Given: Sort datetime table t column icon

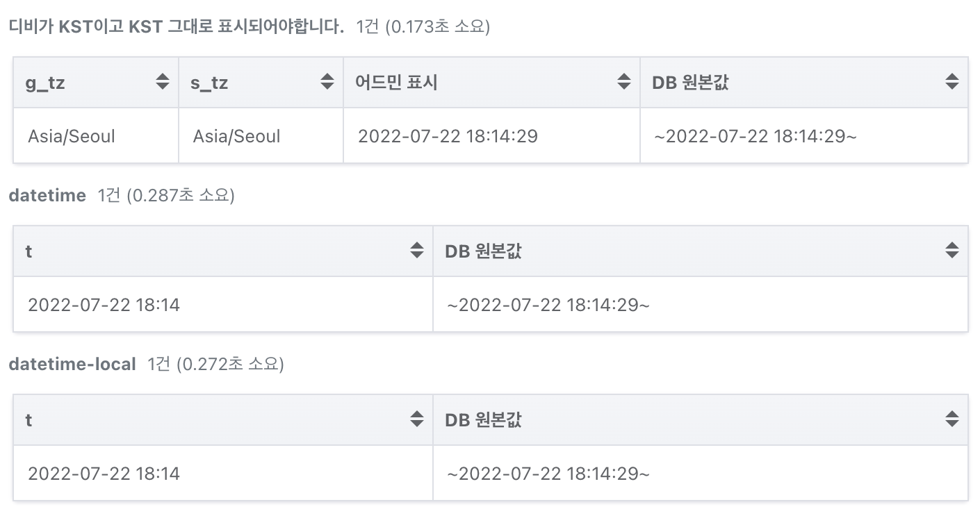Looking at the screenshot, I should (x=416, y=251).
